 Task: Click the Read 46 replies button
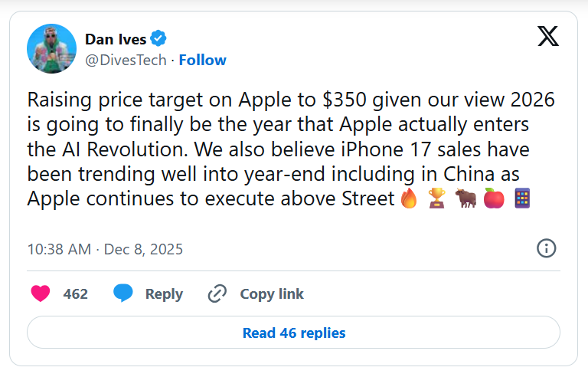coord(294,333)
